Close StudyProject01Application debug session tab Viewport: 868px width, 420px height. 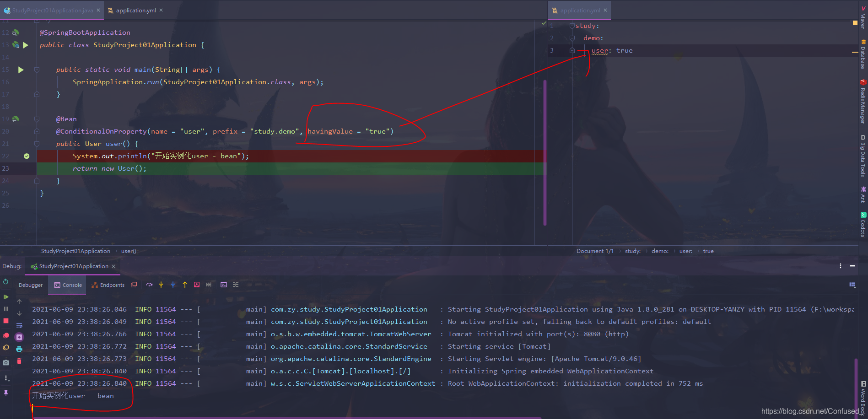(x=113, y=266)
